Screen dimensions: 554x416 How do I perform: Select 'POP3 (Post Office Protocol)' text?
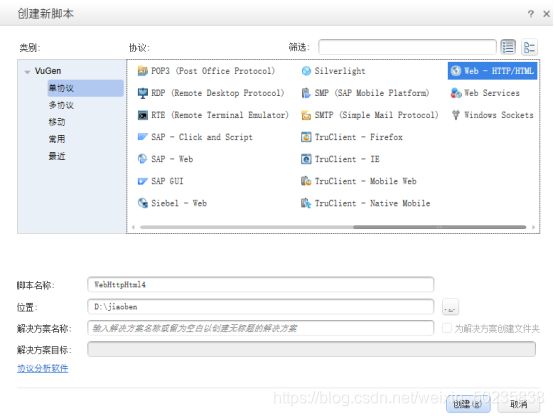pos(213,71)
